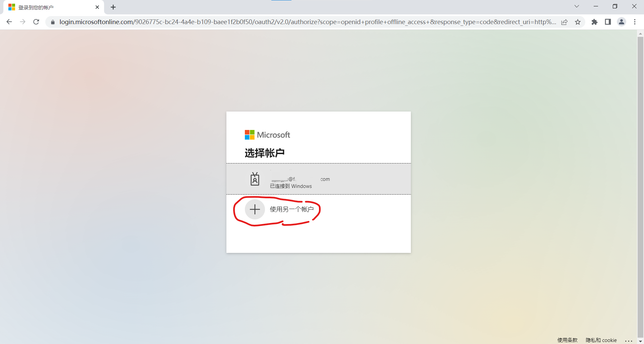The image size is (644, 344).
Task: Share this page from the address bar
Action: (565, 22)
